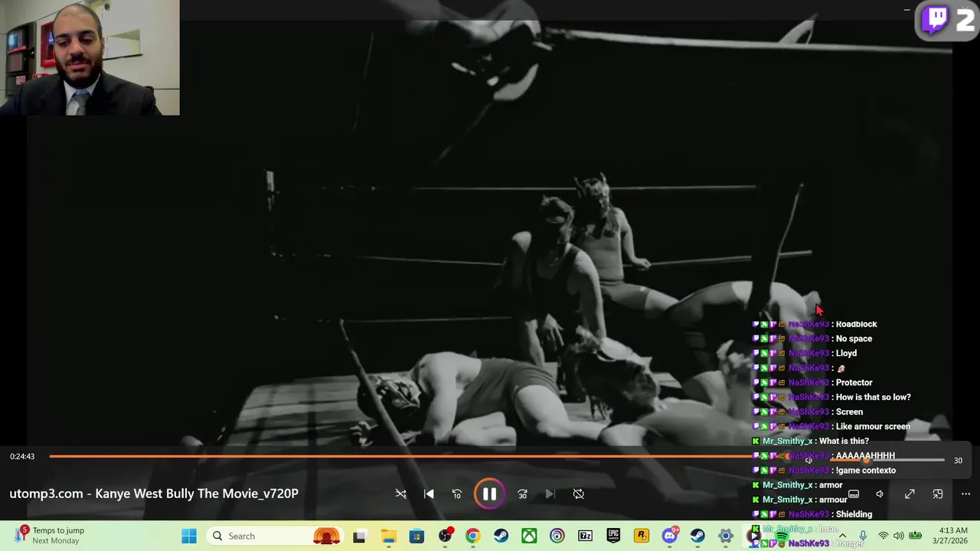The image size is (980, 551).
Task: Launch the Xbox app from the taskbar
Action: [x=529, y=536]
